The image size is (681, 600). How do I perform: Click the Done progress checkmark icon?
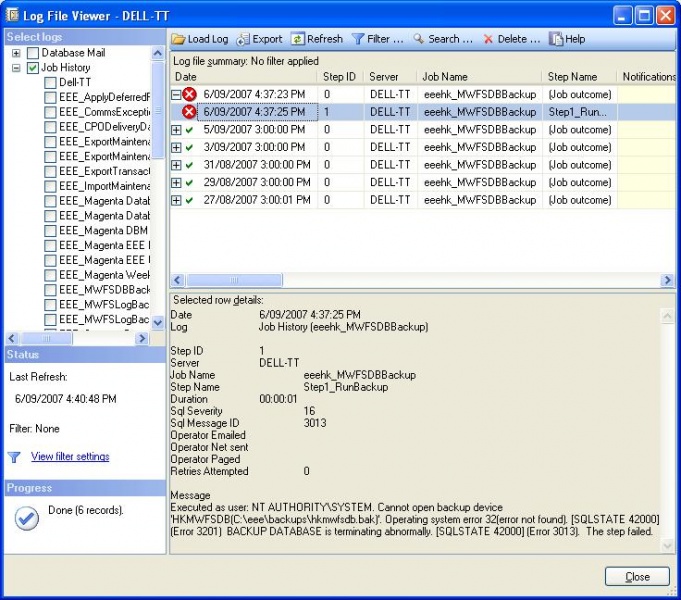26,518
